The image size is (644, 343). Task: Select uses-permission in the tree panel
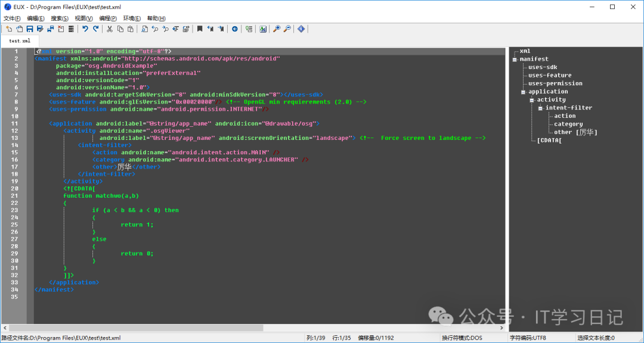pyautogui.click(x=550, y=83)
